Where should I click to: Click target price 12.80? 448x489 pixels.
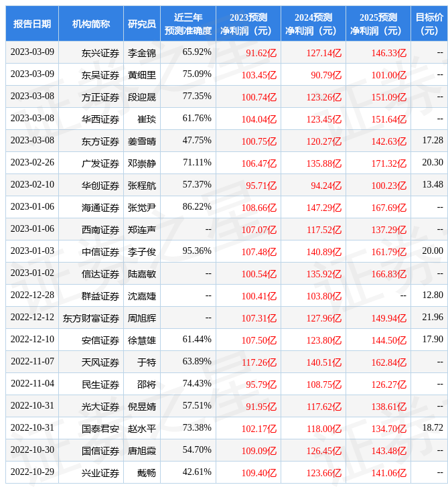tap(433, 295)
